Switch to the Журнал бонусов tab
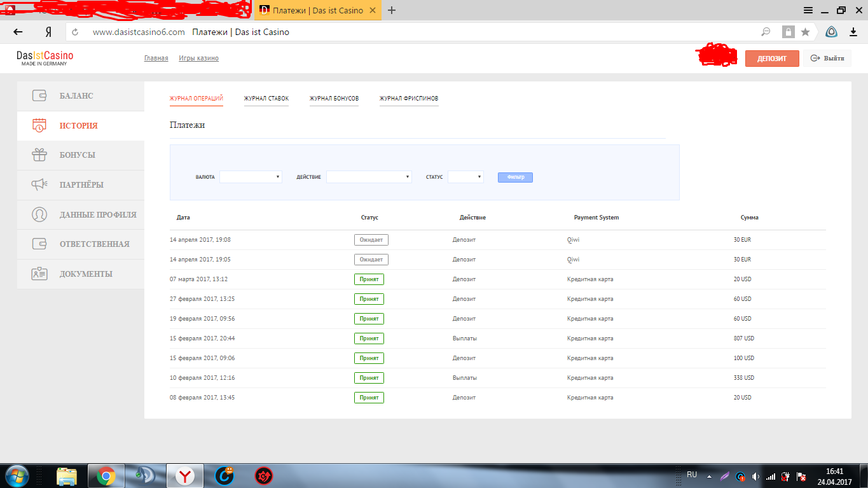868x488 pixels. tap(334, 99)
